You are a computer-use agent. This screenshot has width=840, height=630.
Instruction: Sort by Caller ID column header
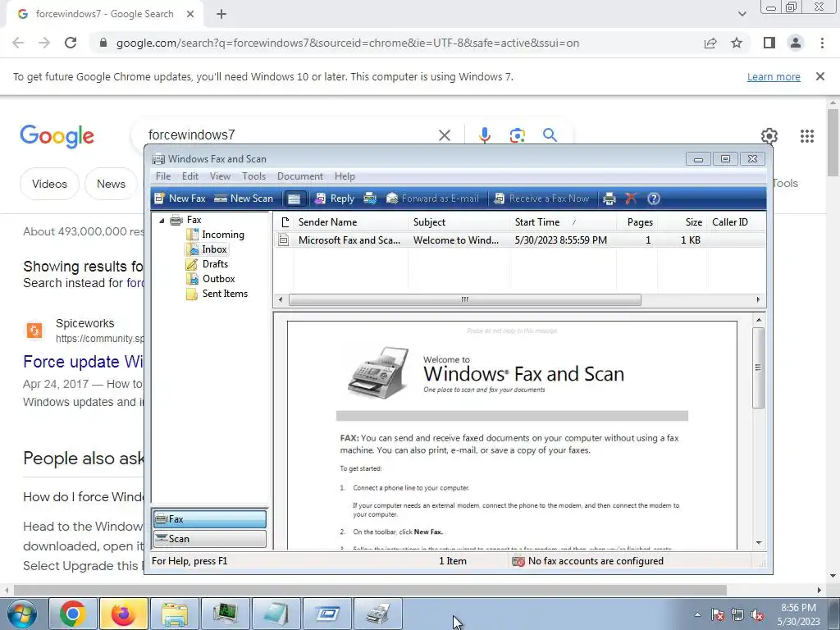click(736, 221)
